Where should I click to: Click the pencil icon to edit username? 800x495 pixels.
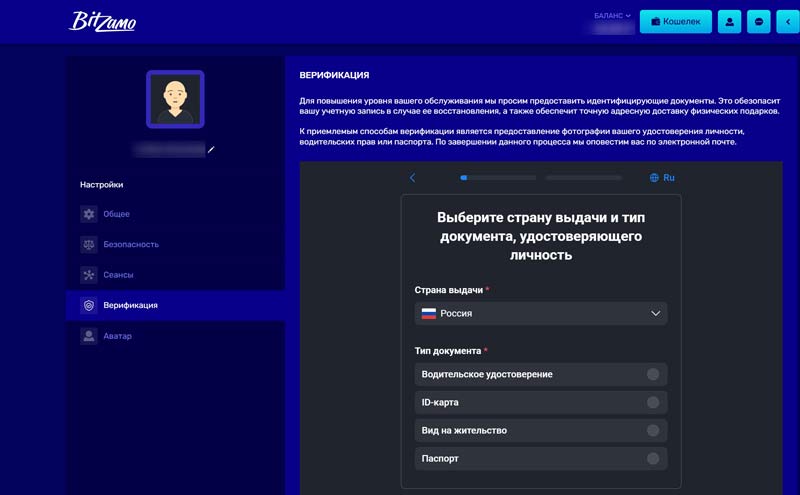point(211,150)
